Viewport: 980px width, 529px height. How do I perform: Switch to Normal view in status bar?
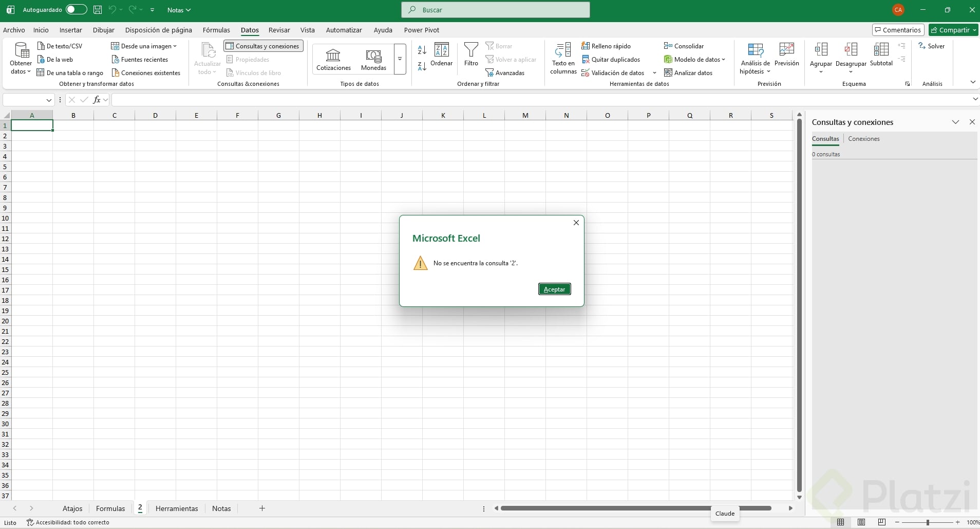pyautogui.click(x=840, y=522)
